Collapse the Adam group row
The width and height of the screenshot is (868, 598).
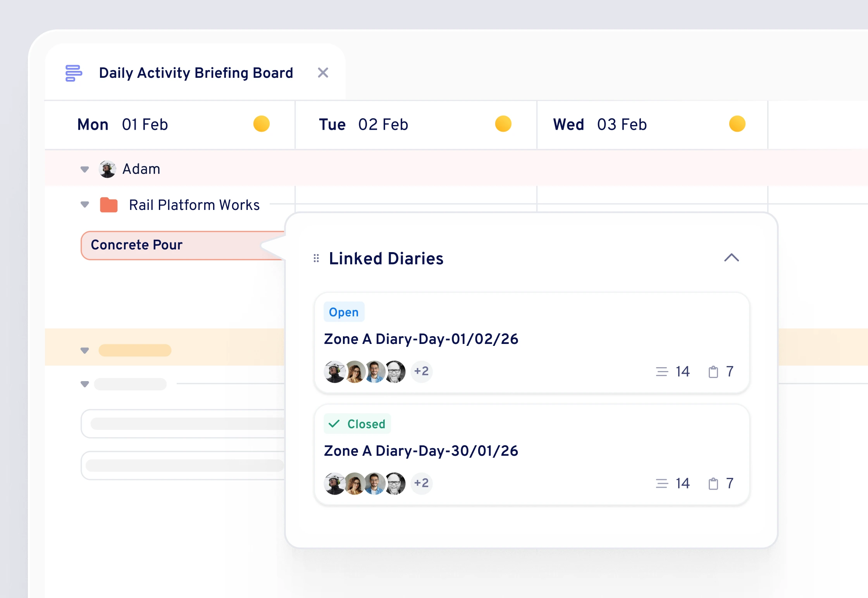point(84,169)
